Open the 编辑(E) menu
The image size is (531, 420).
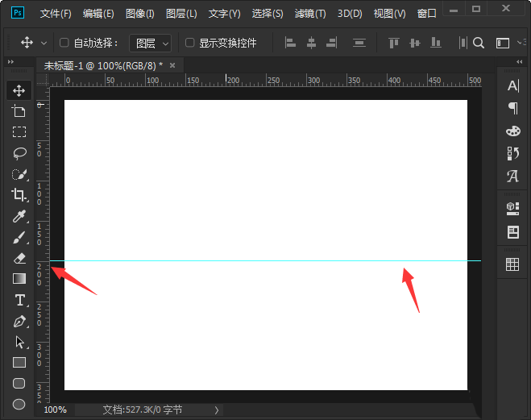[x=98, y=14]
